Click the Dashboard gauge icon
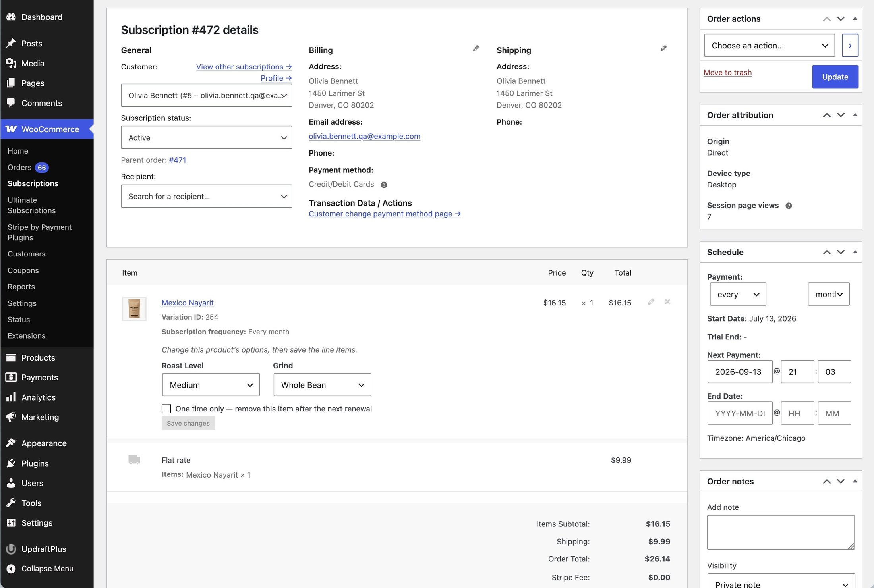The image size is (874, 588). point(11,17)
